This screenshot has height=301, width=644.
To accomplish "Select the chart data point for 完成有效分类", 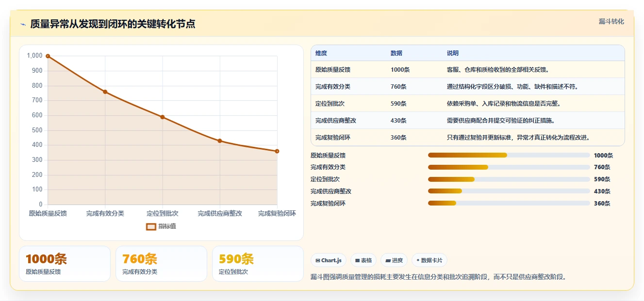I will 105,92.
